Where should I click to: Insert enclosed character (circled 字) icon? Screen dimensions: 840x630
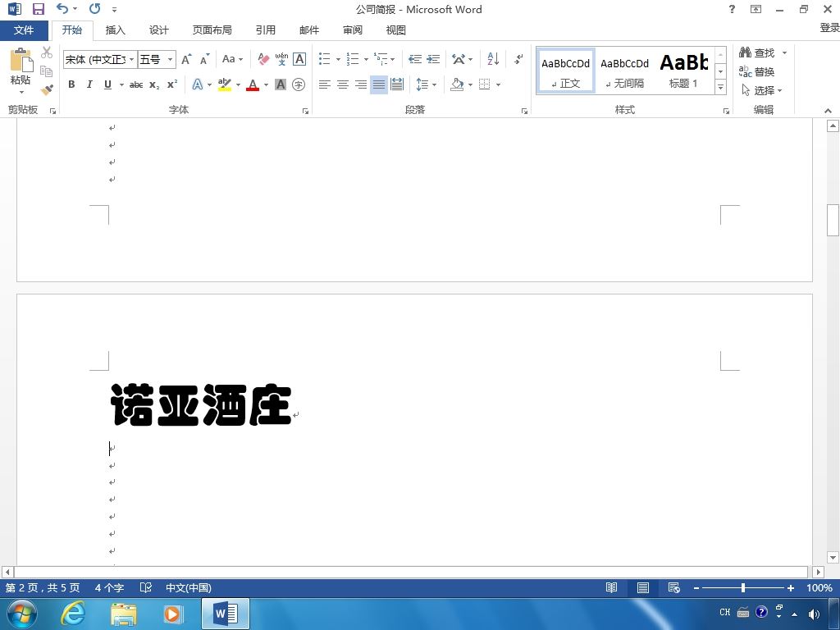299,84
